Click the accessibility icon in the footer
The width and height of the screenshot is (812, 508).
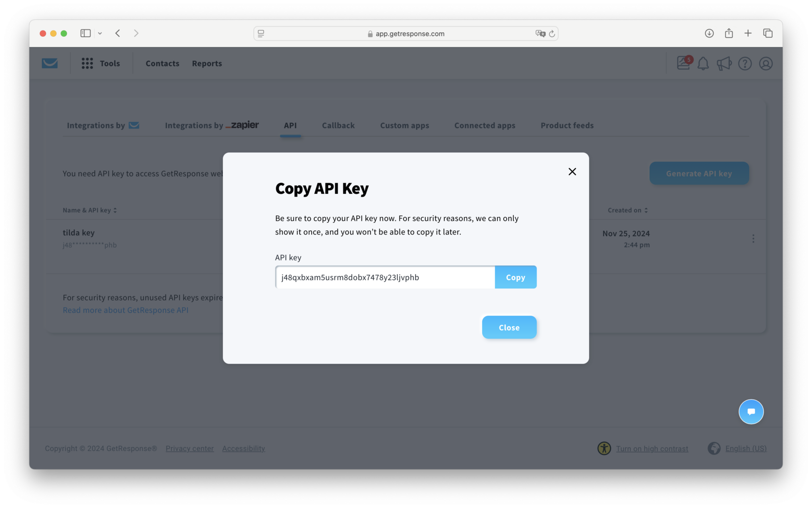[x=604, y=449]
